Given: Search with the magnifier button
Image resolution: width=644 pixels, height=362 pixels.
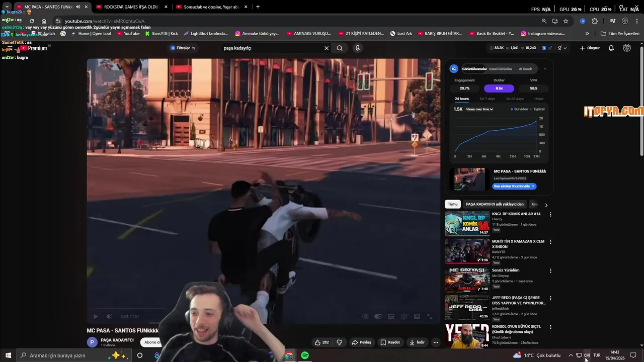Looking at the screenshot, I should (x=340, y=48).
